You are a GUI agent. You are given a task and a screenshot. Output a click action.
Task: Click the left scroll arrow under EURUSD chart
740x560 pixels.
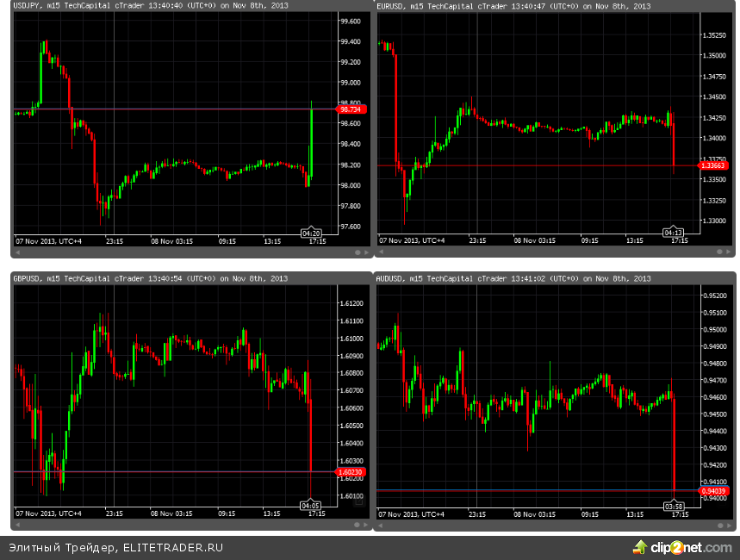380,252
